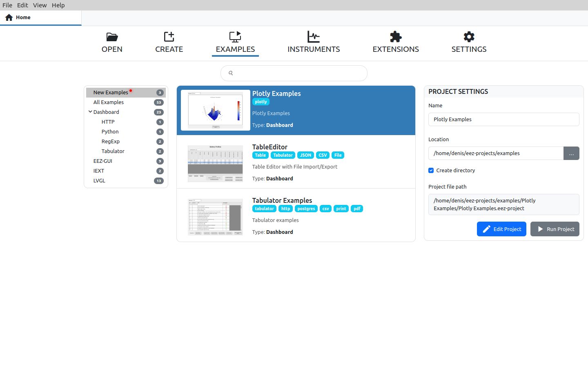The width and height of the screenshot is (588, 371).
Task: Open the Extensions puzzle piece icon
Action: point(395,37)
